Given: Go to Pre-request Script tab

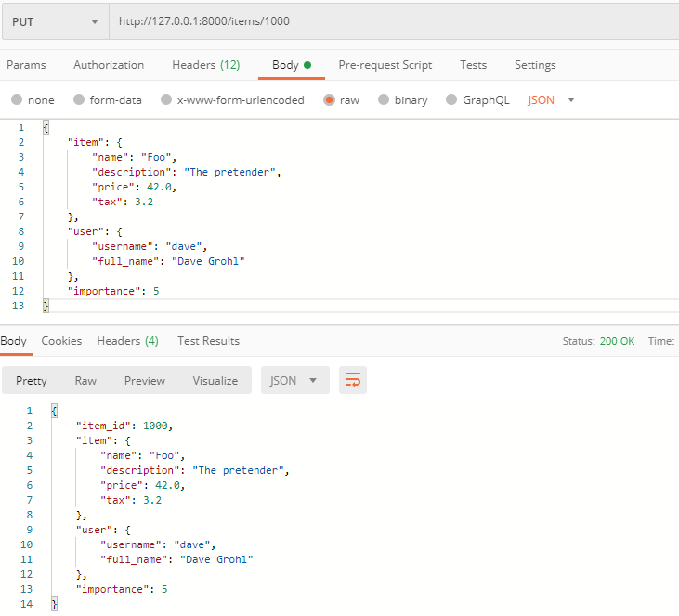Looking at the screenshot, I should 385,65.
